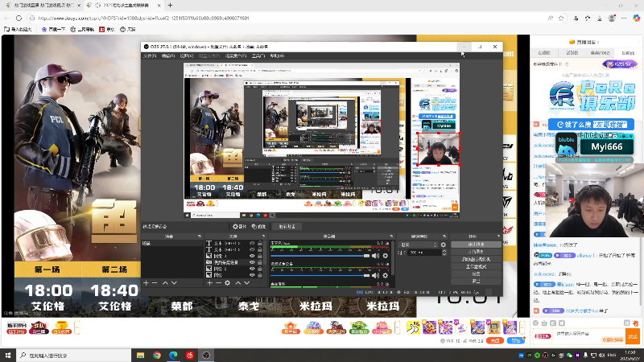Remove selected source with the sources minus icon
The image size is (644, 362).
click(218, 283)
